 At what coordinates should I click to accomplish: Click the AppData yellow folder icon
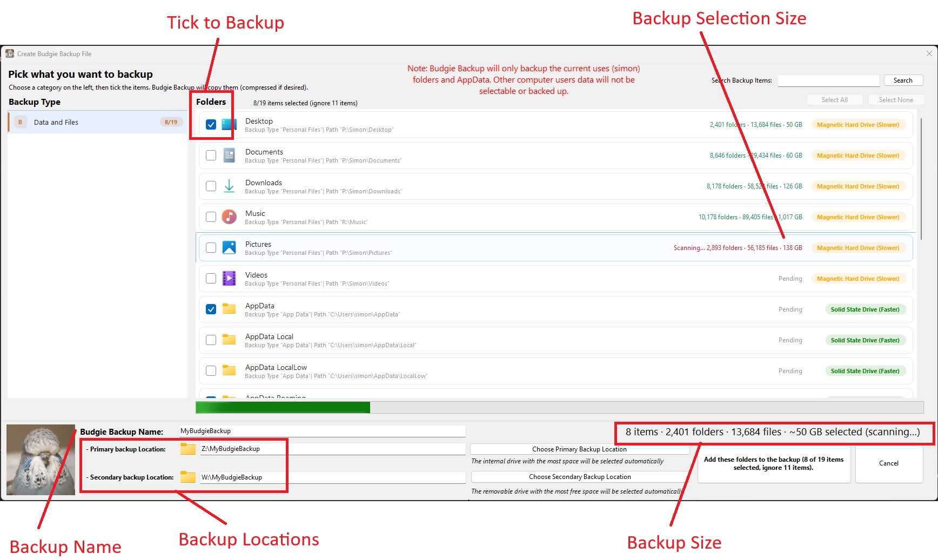click(229, 309)
